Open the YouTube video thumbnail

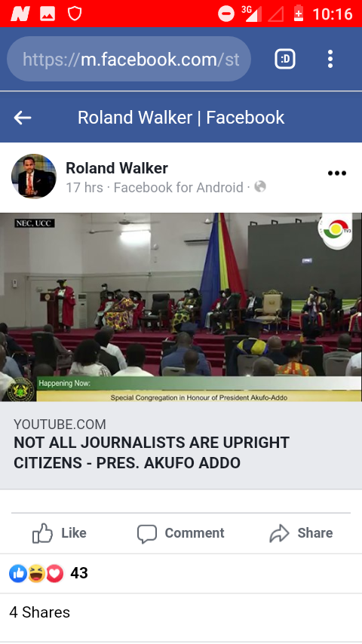[181, 307]
